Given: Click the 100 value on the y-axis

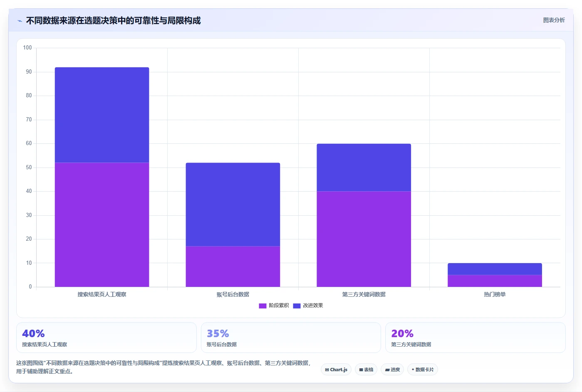Looking at the screenshot, I should [27, 48].
